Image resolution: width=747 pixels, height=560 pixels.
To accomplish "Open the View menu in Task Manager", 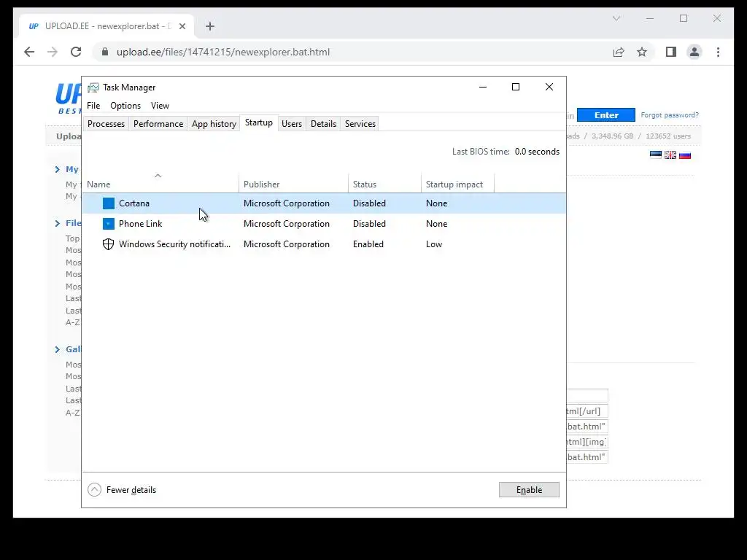I will (x=160, y=106).
